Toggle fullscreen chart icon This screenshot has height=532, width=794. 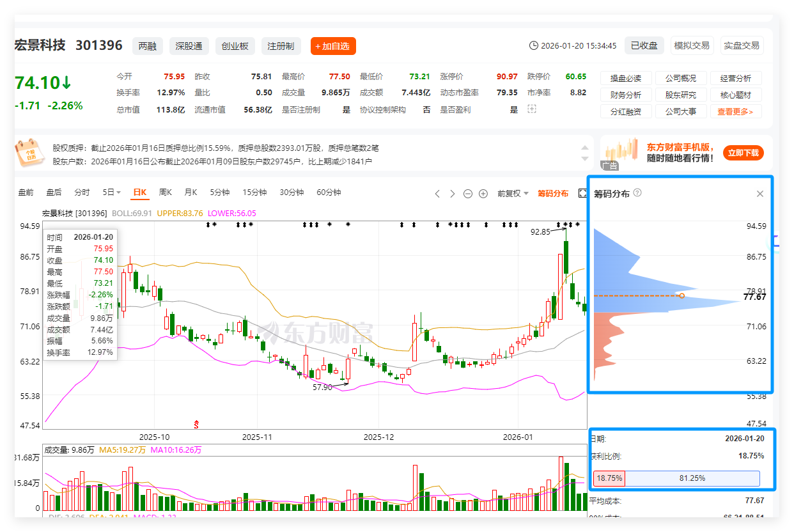point(582,193)
